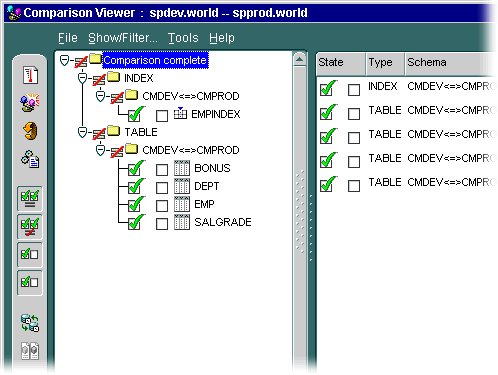Toggle the green checked box for EMP

pos(136,204)
